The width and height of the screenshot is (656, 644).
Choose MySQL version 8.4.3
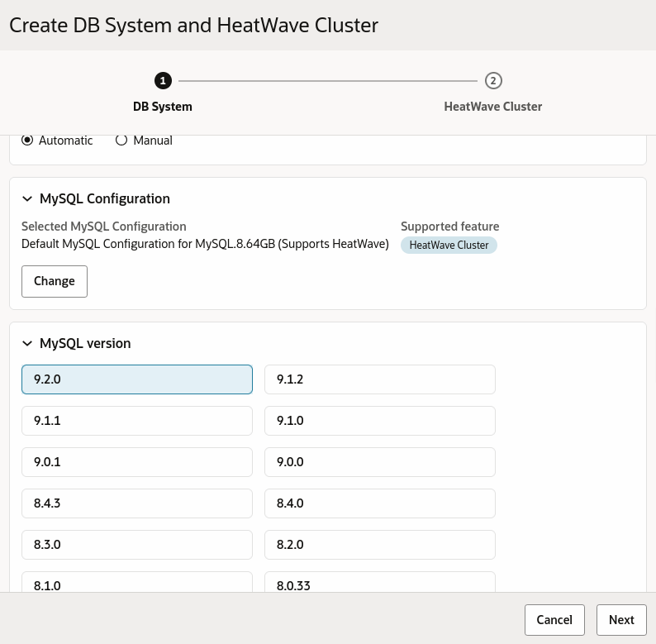pos(137,503)
